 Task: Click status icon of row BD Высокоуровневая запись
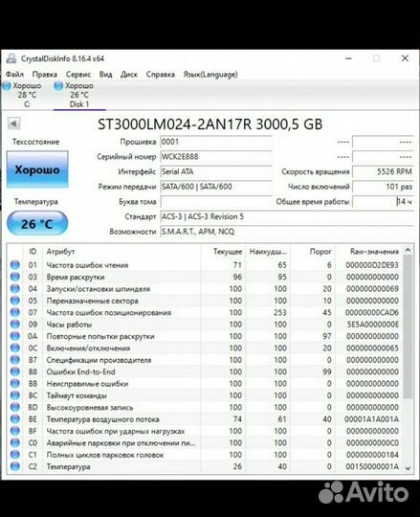pyautogui.click(x=14, y=407)
